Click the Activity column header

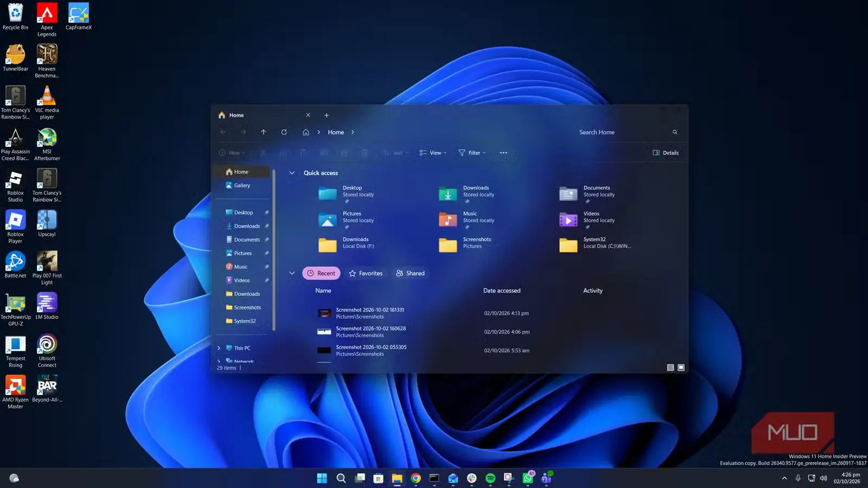pos(593,291)
